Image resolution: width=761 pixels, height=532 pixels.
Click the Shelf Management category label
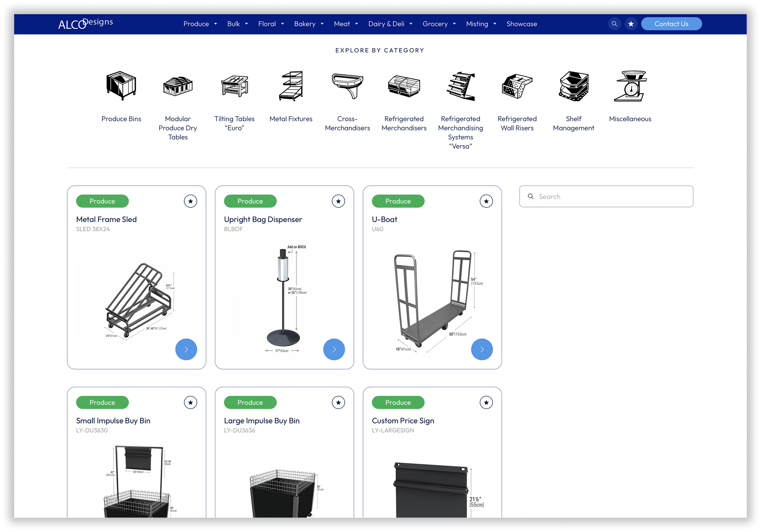574,124
